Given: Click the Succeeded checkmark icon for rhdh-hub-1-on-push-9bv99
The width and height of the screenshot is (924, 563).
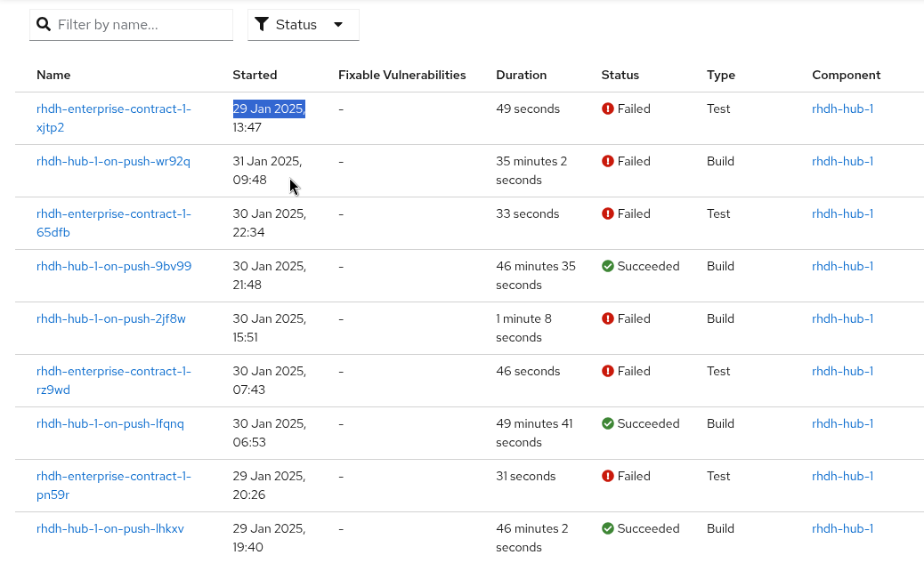Looking at the screenshot, I should point(608,267).
